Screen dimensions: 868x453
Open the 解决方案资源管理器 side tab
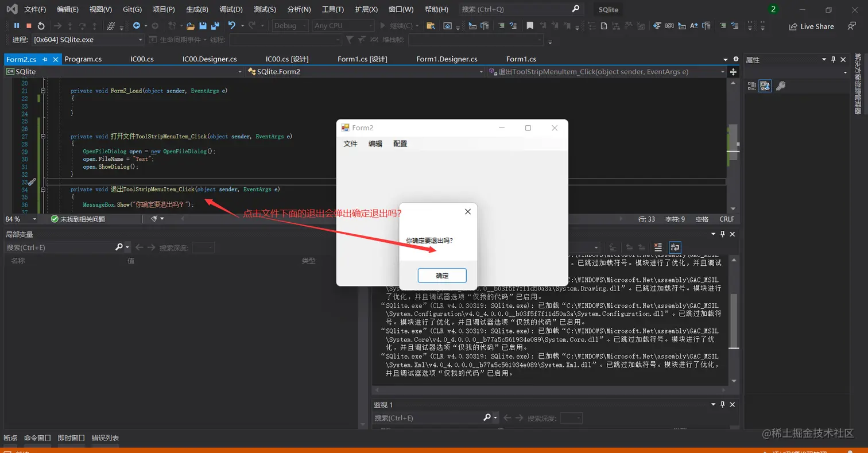[858, 84]
